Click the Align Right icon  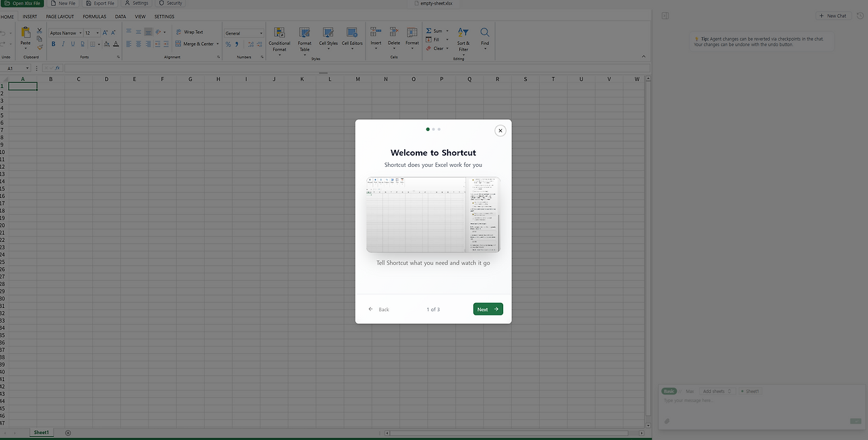tap(148, 44)
